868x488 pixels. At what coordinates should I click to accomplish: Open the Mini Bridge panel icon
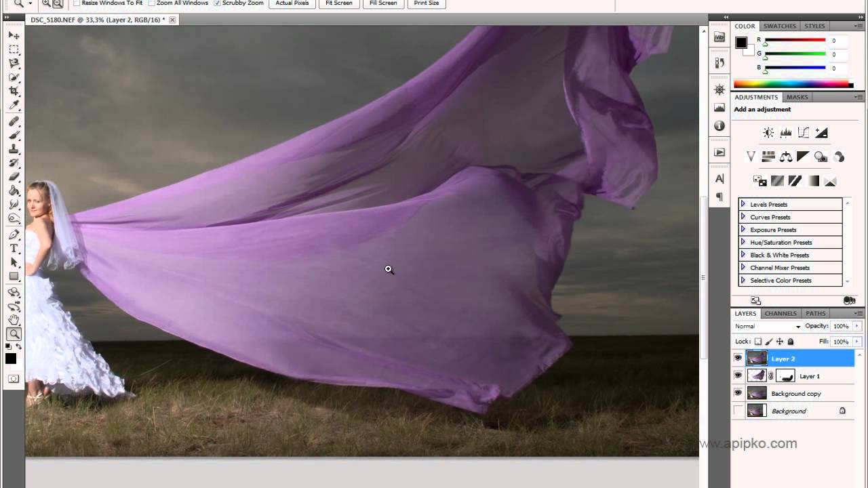point(719,37)
